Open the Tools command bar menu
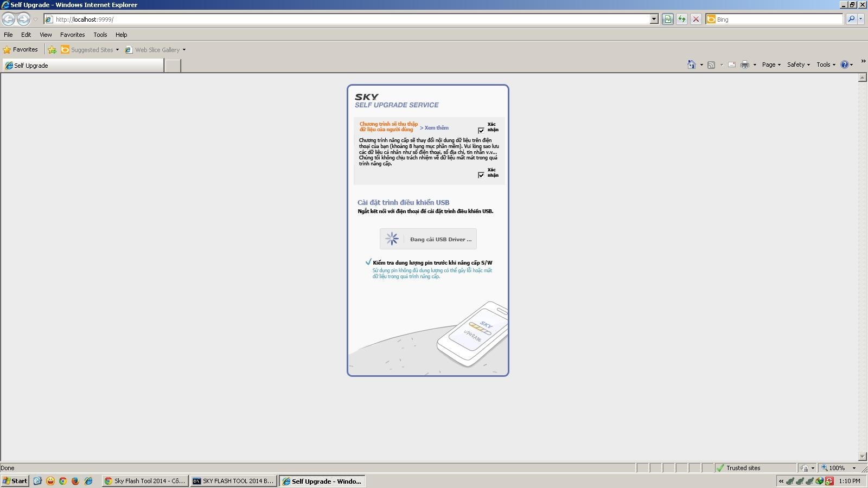Image resolution: width=868 pixels, height=488 pixels. click(x=826, y=65)
